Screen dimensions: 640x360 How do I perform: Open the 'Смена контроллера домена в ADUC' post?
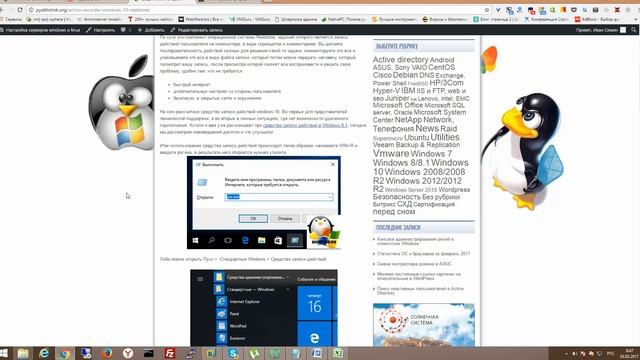414,264
